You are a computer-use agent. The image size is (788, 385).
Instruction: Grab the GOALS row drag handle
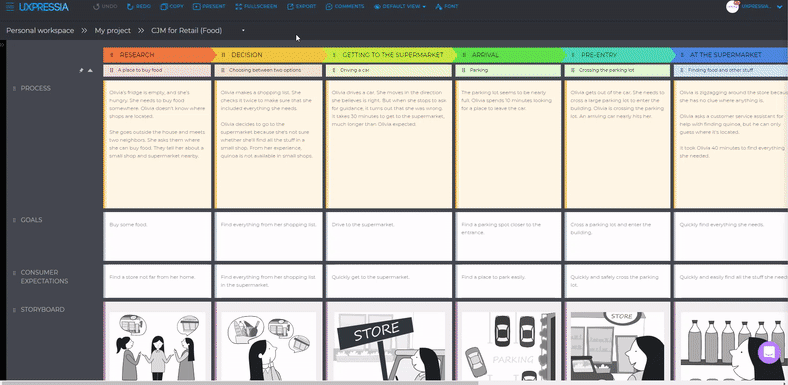pyautogui.click(x=14, y=220)
